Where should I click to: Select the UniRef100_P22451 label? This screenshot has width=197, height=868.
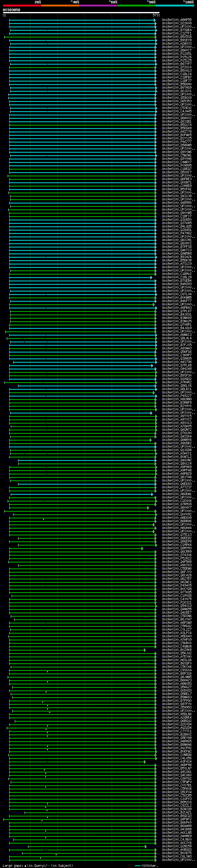[x=177, y=54]
